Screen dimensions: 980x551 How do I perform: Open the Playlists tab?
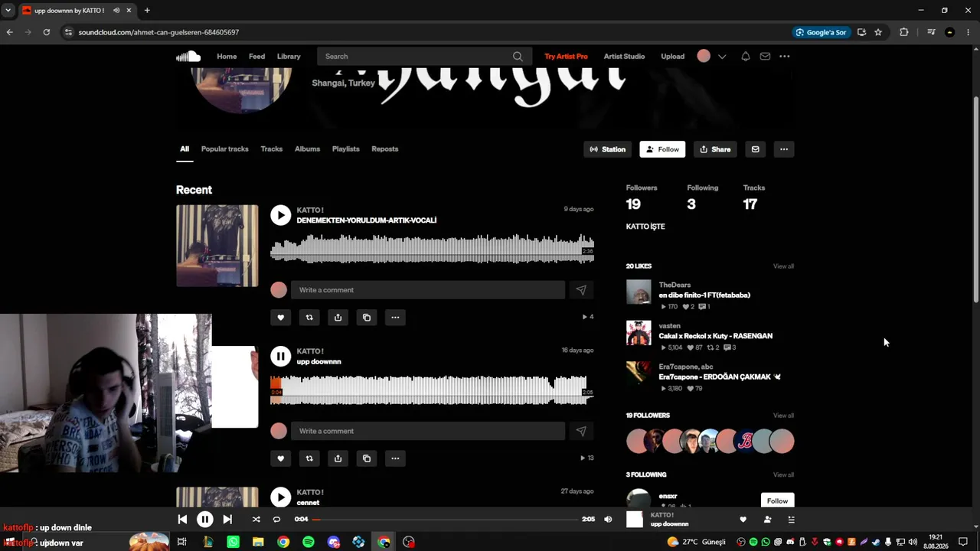click(x=345, y=149)
